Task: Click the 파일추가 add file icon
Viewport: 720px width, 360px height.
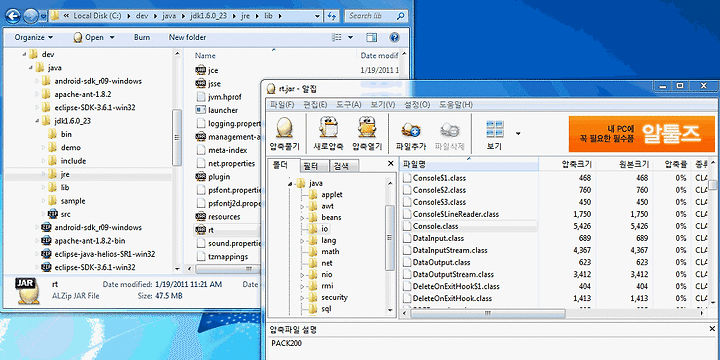Action: [x=410, y=130]
